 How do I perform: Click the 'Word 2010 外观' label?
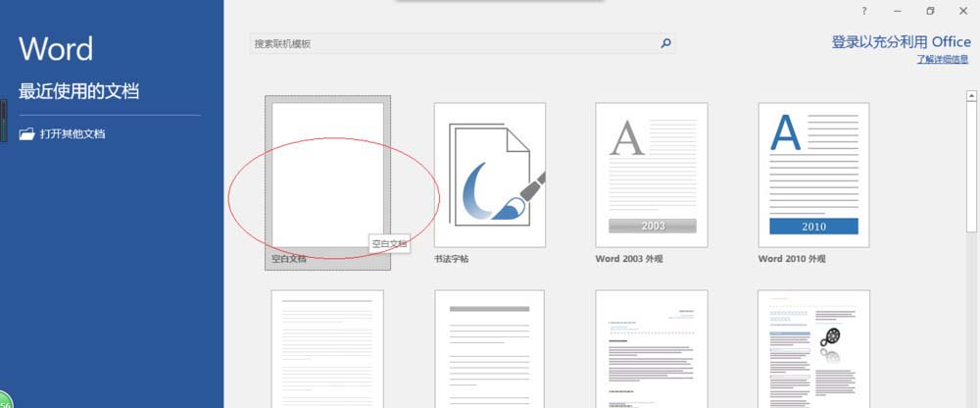point(791,259)
